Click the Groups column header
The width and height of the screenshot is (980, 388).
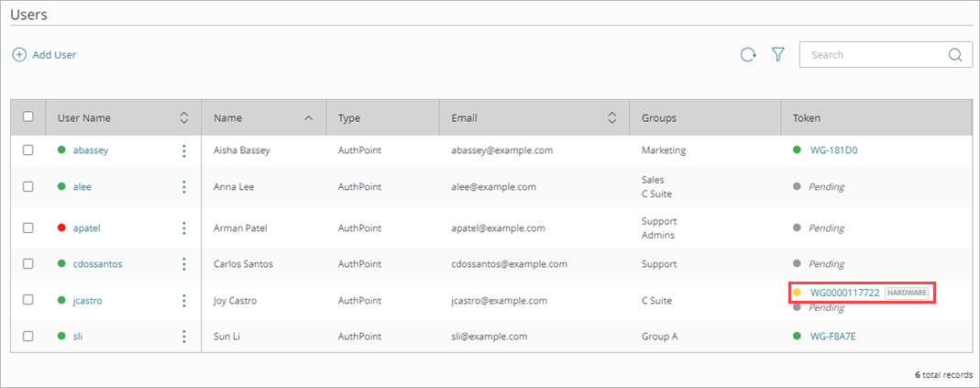pos(659,118)
